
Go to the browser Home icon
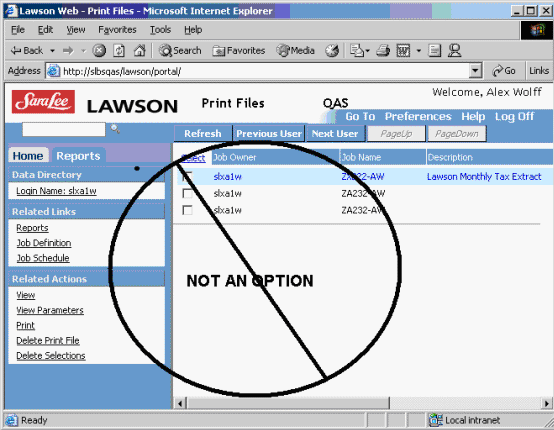pyautogui.click(x=139, y=51)
